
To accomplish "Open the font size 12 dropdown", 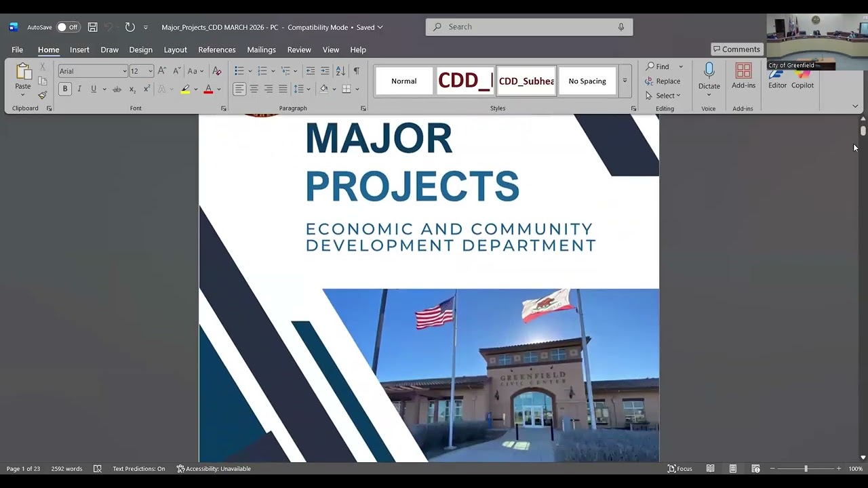I will (151, 71).
